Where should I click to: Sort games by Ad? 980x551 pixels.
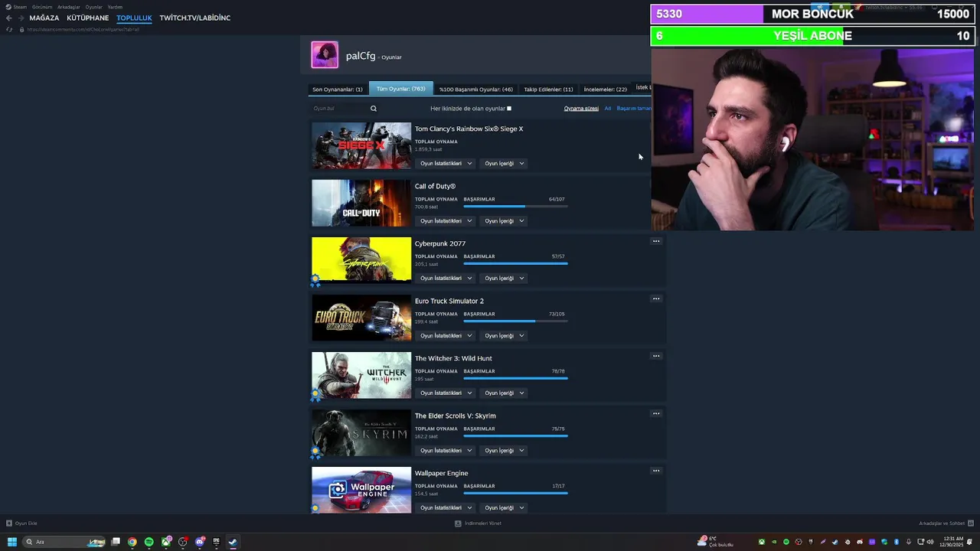pos(608,109)
